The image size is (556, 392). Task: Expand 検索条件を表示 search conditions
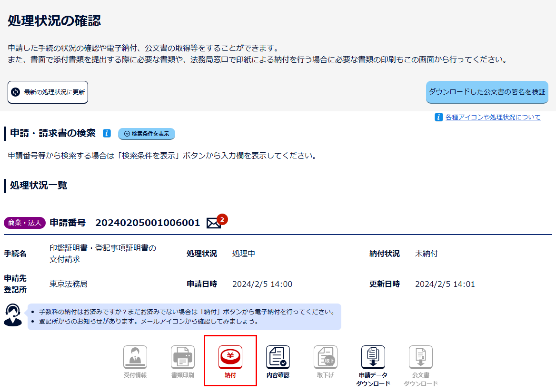[x=147, y=134]
